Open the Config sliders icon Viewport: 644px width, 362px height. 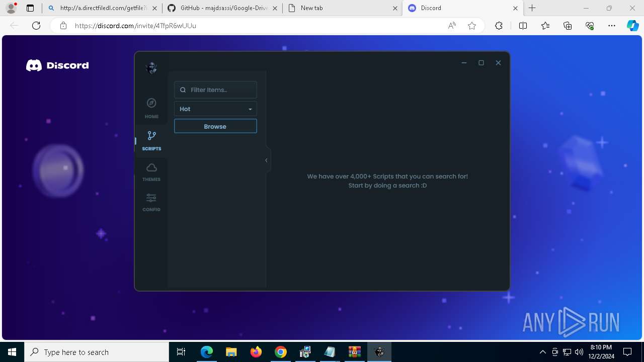click(x=151, y=198)
